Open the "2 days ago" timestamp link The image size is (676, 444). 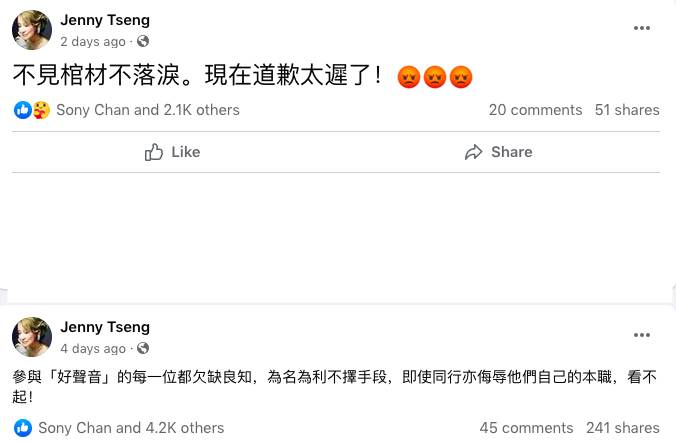[x=93, y=42]
